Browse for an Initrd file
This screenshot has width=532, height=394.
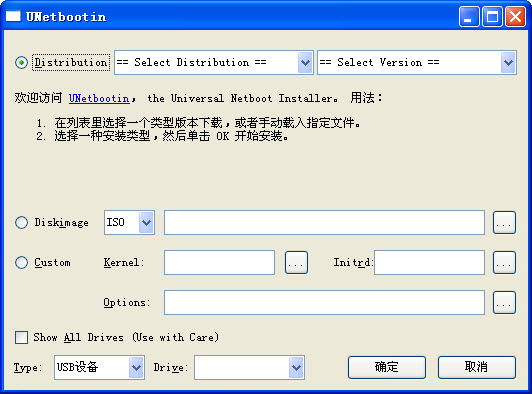click(505, 262)
